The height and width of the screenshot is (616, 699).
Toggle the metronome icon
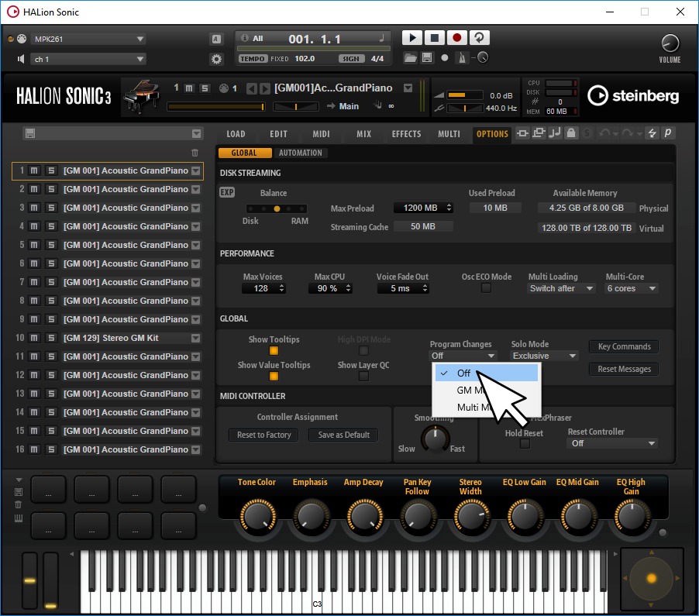(463, 58)
